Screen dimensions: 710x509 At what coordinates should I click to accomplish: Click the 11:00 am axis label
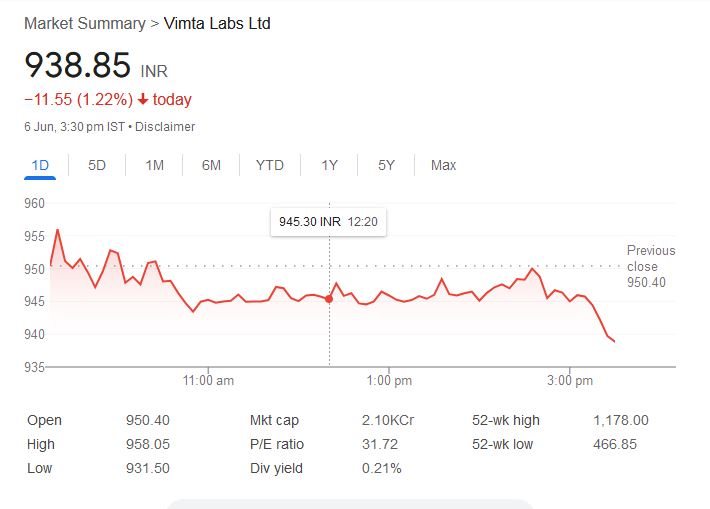pyautogui.click(x=209, y=381)
